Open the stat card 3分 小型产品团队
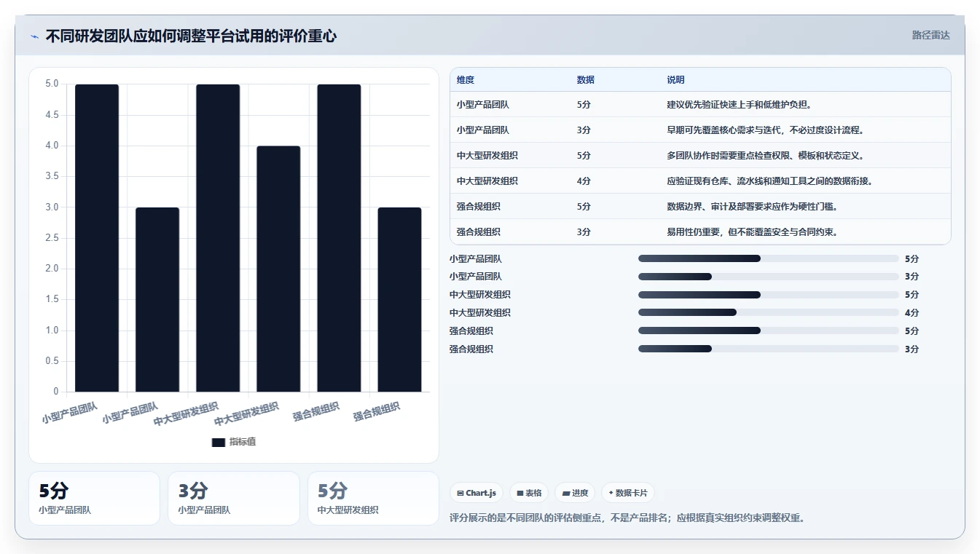Screen dimensions: 980x554 click(234, 498)
